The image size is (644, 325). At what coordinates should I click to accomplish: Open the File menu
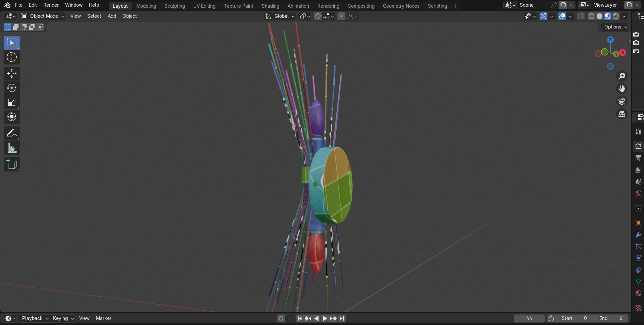[x=18, y=5]
